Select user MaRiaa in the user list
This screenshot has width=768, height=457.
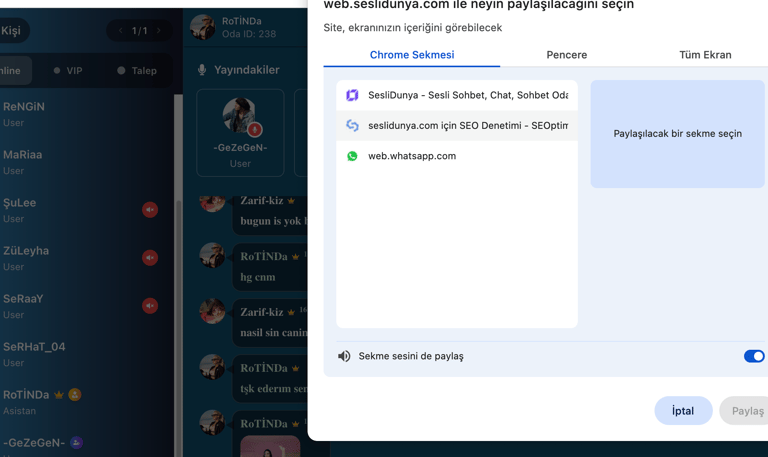pyautogui.click(x=86, y=162)
